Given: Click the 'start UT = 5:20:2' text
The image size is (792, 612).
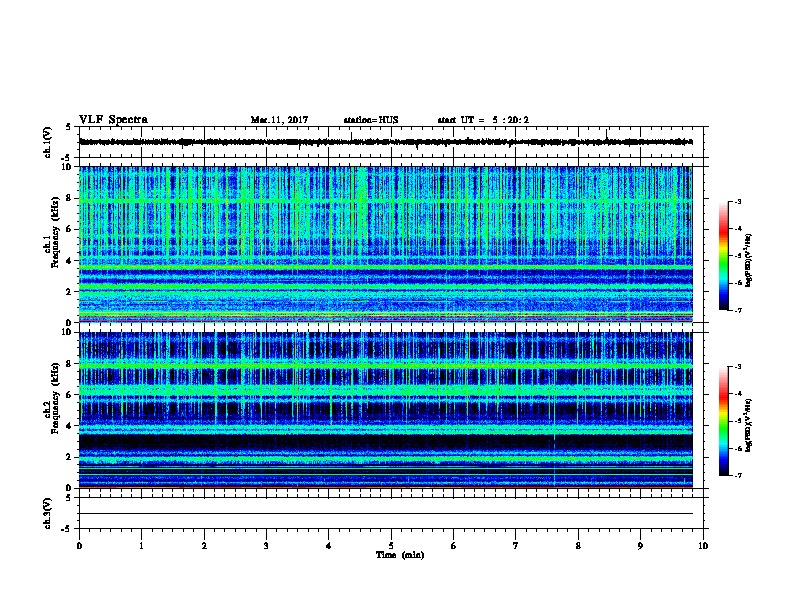Looking at the screenshot, I should pos(483,120).
